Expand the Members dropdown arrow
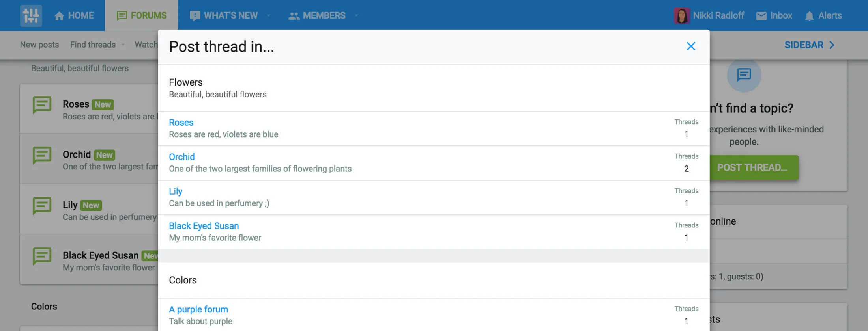868x331 pixels. pos(356,15)
